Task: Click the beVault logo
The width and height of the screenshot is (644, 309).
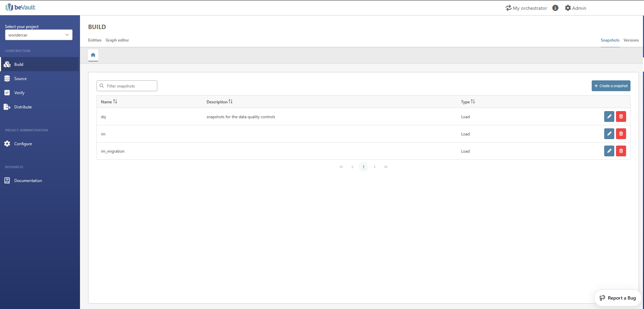Action: click(x=21, y=7)
